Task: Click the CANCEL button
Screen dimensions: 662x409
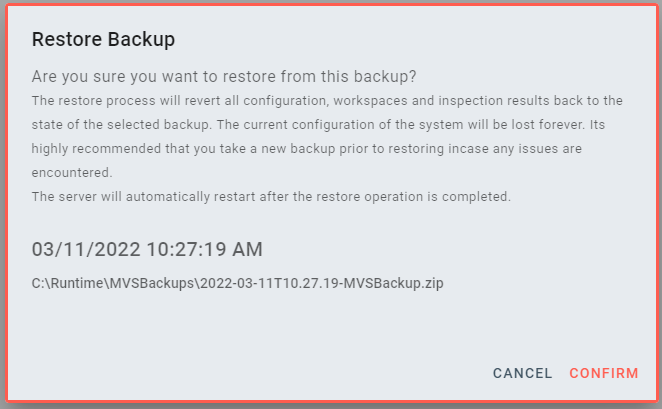Action: (522, 373)
